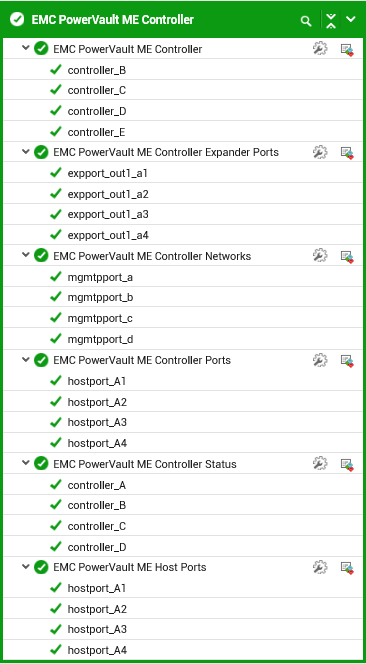Click the collapse-all arrows icon in header

[331, 20]
